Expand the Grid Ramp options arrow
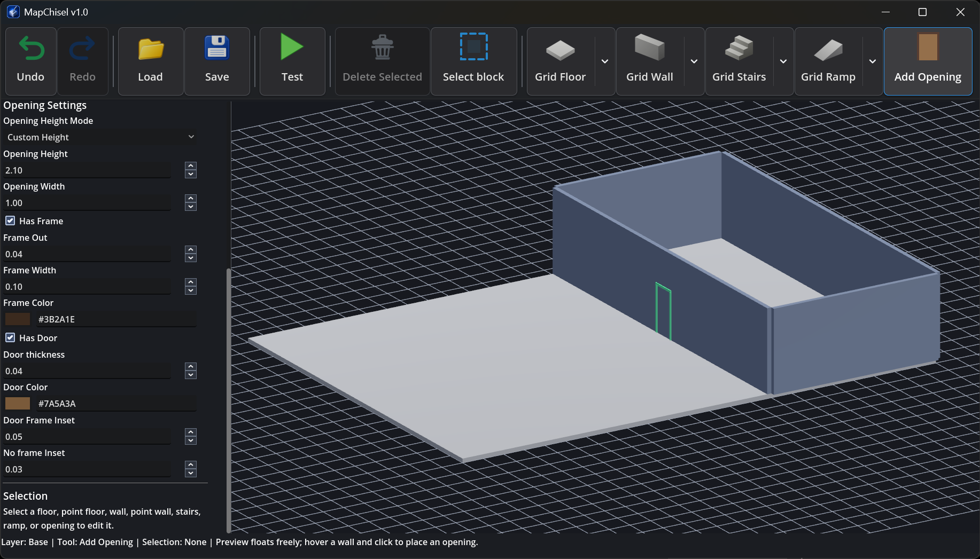 pos(873,61)
